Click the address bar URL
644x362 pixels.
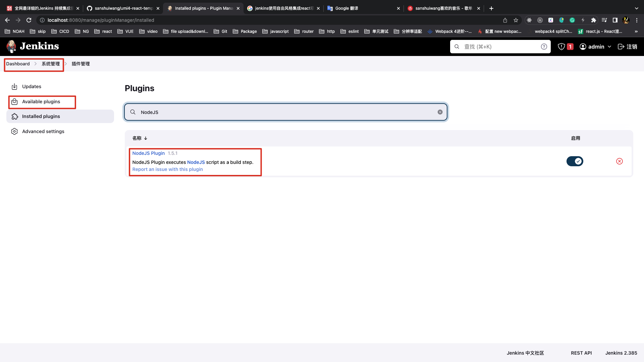pos(101,20)
